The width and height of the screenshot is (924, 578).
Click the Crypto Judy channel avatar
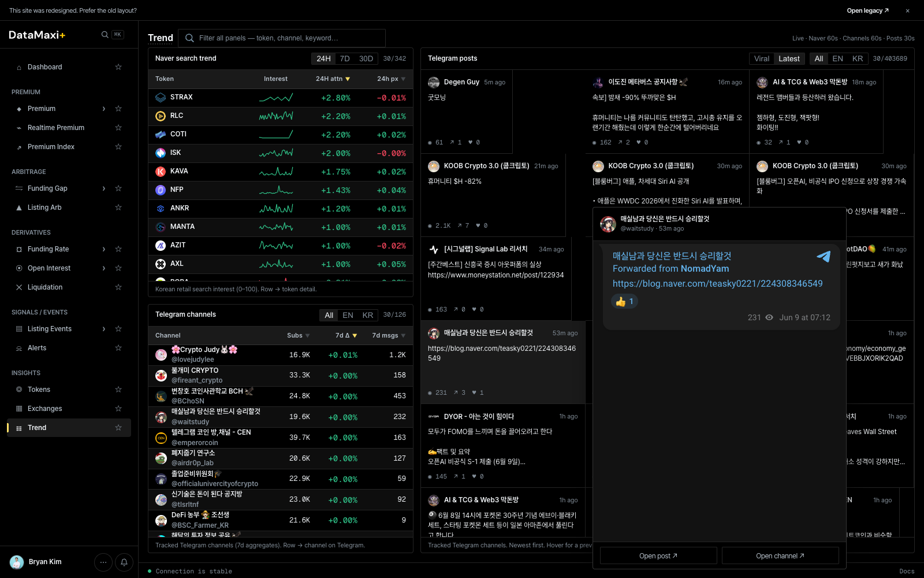[161, 355]
